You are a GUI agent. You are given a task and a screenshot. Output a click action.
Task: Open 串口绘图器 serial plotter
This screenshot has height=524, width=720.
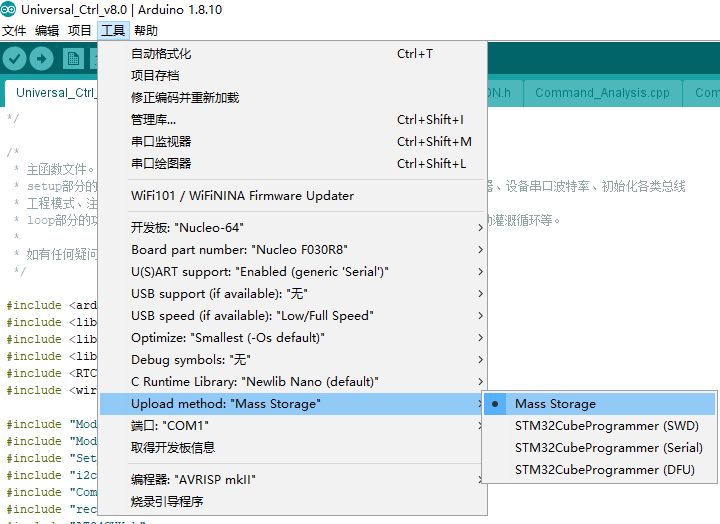[292, 163]
